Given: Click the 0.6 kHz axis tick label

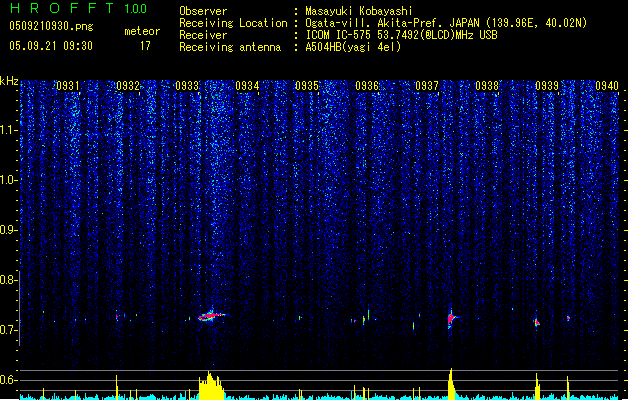Looking at the screenshot, I should 8,380.
